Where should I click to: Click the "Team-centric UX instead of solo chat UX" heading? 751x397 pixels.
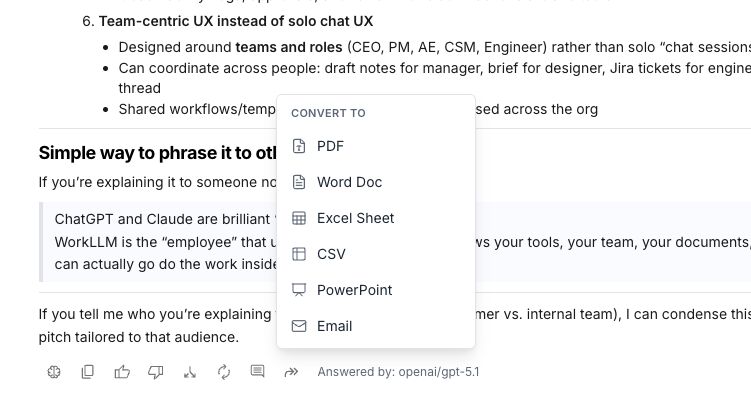tap(236, 21)
